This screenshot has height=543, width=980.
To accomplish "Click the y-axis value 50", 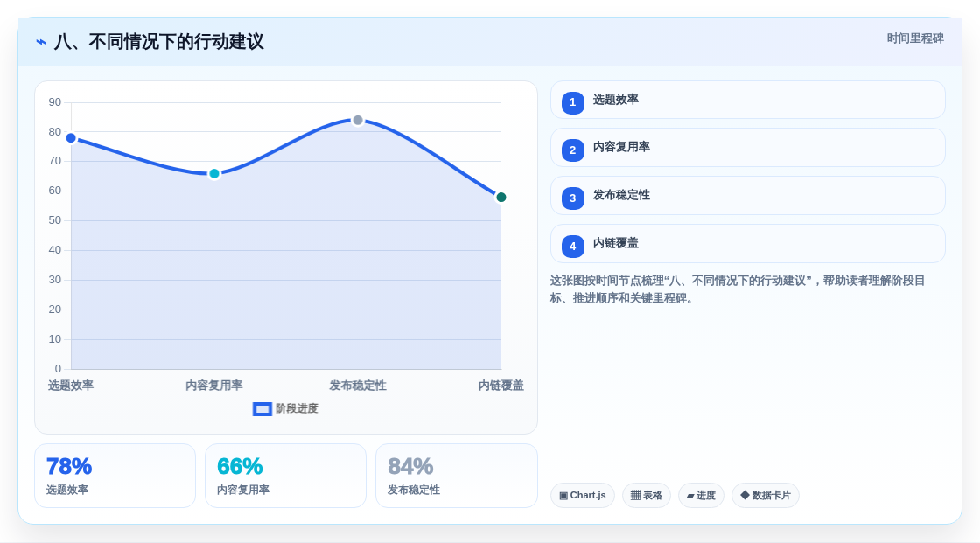I will click(x=55, y=220).
